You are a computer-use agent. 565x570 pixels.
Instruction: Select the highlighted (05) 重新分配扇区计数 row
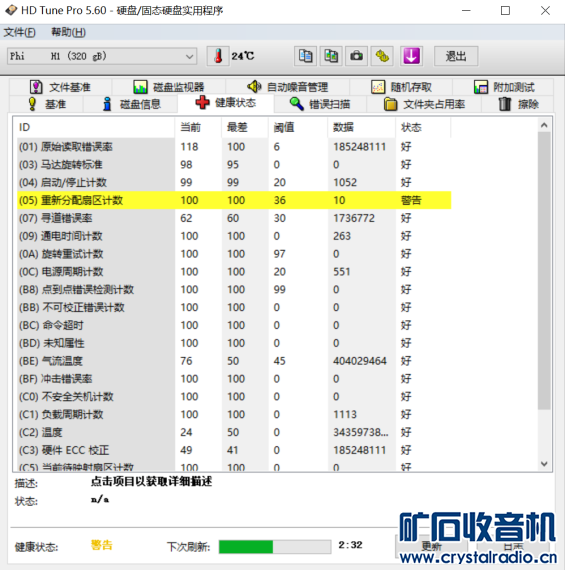coord(234,200)
